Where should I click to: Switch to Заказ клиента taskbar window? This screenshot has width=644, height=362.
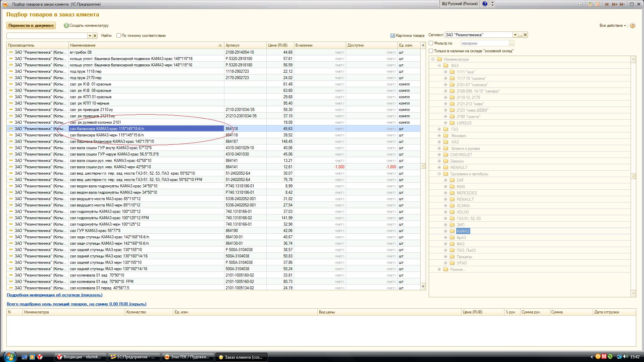[x=241, y=357]
